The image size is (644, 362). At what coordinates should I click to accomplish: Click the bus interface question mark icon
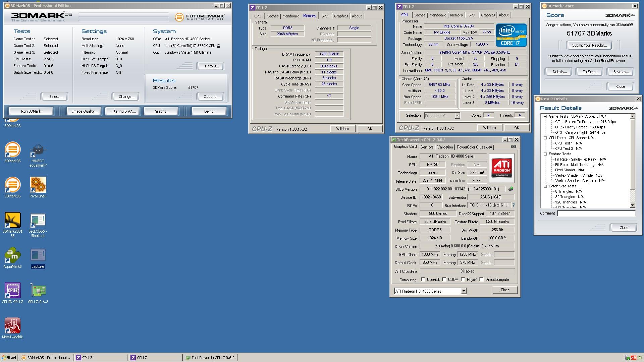[x=513, y=205]
